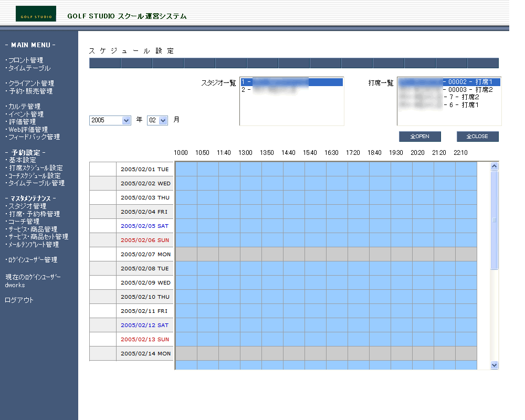Screen dimensions: 525x420
Task: Open フロント管理 in main menu
Action: pyautogui.click(x=26, y=60)
